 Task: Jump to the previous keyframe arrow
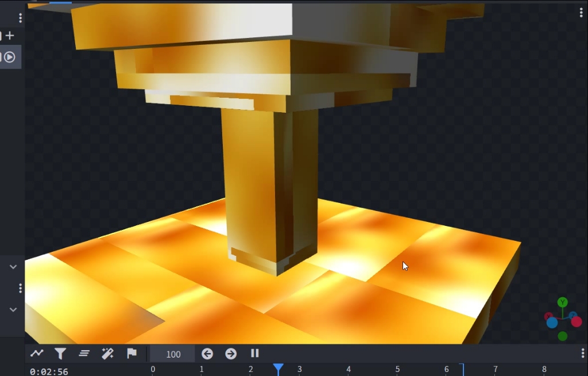[x=207, y=354]
